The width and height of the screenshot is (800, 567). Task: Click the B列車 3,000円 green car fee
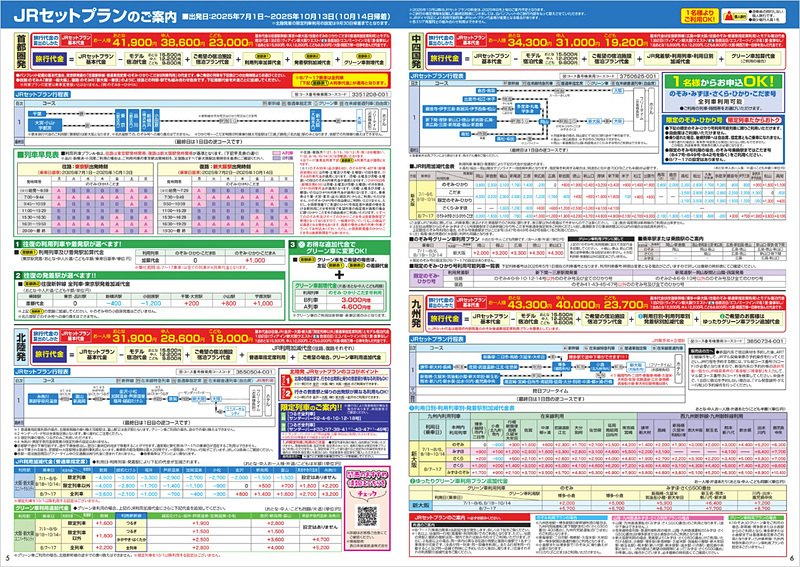point(355,300)
